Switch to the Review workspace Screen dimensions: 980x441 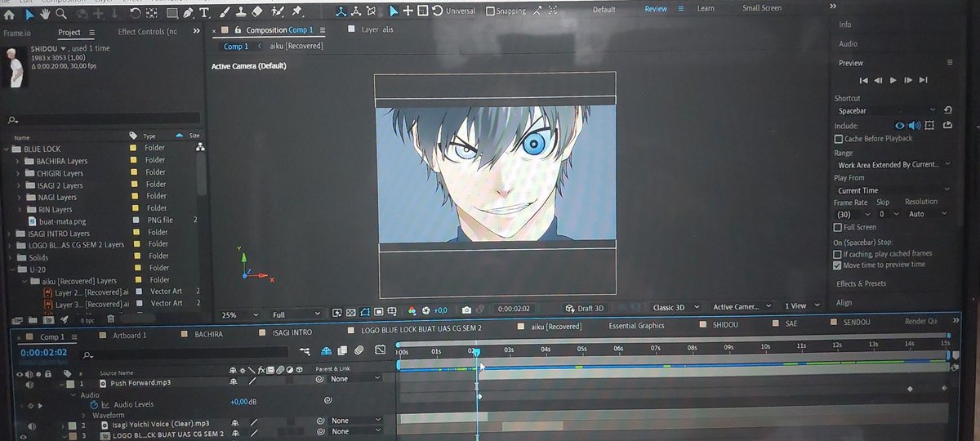point(656,8)
